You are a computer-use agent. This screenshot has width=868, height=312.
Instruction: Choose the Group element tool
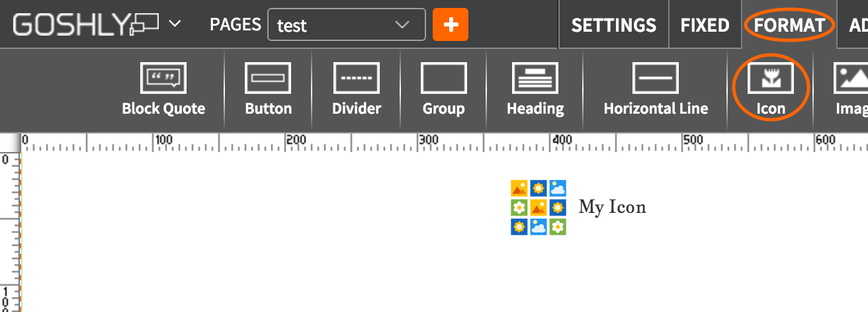click(443, 90)
